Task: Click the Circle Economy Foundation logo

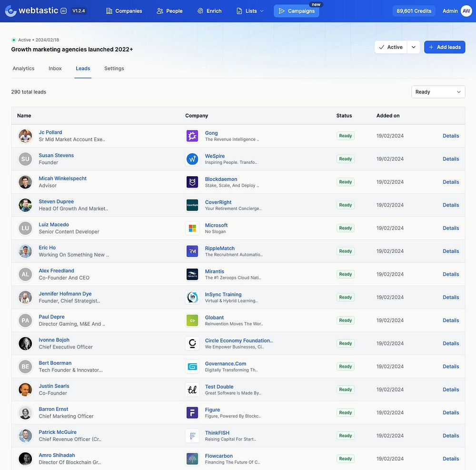Action: [x=192, y=343]
